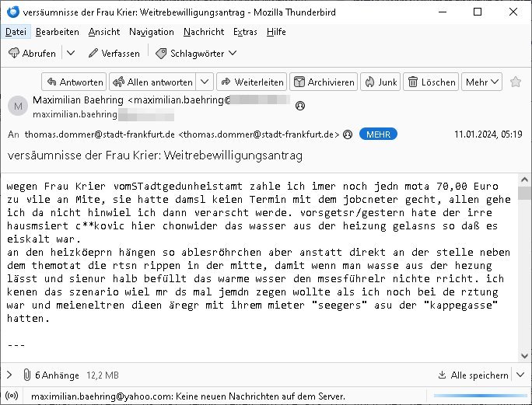
Task: Compose a new message with Verfassen
Action: click(x=114, y=54)
